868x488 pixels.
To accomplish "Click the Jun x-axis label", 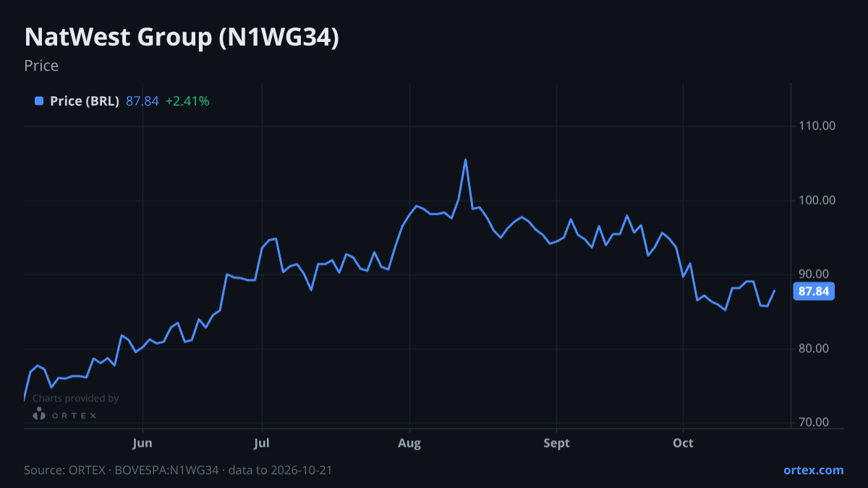I will 143,442.
